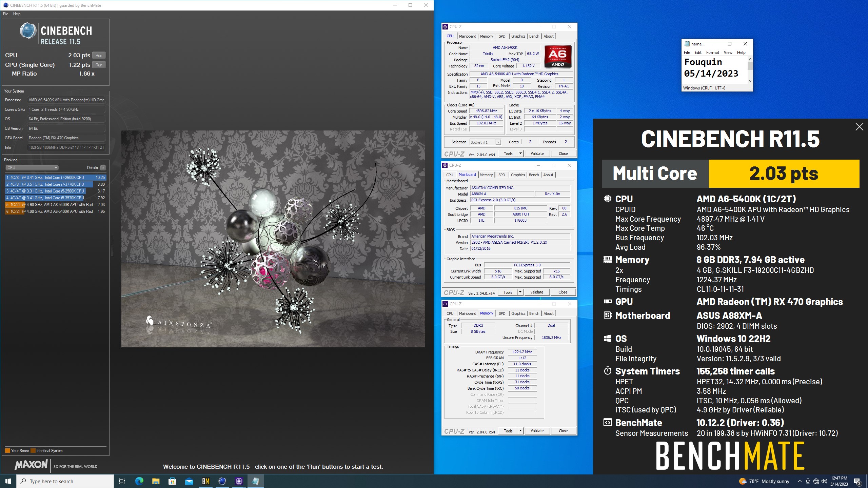
Task: Switch to Cinebench via its taskbar icon
Action: [222, 481]
